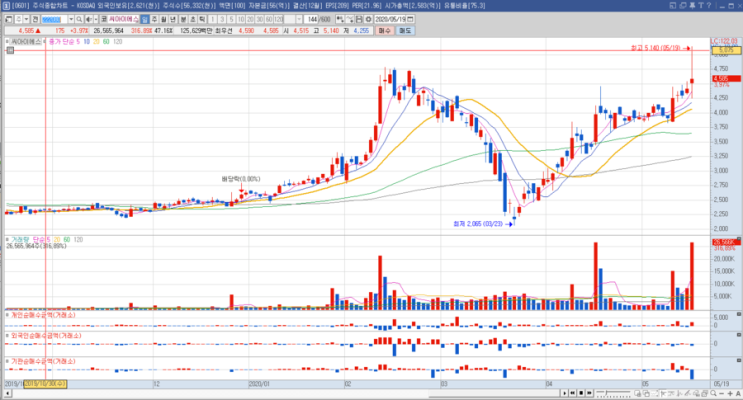Viewport: 743px width, 400px height.
Task: Click the 최저 2,065 (03/23) low label
Action: pyautogui.click(x=478, y=224)
